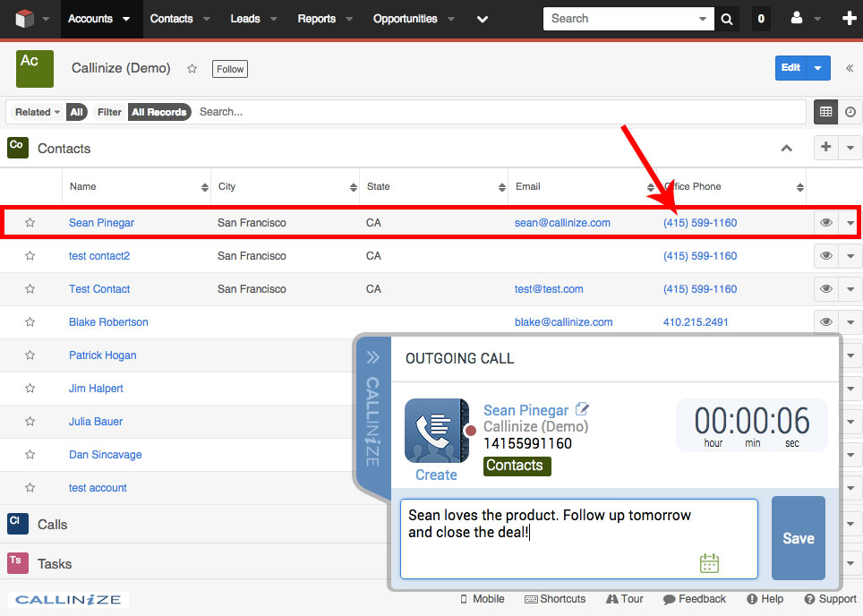
Task: Show more modules chevron in navbar
Action: 483,20
